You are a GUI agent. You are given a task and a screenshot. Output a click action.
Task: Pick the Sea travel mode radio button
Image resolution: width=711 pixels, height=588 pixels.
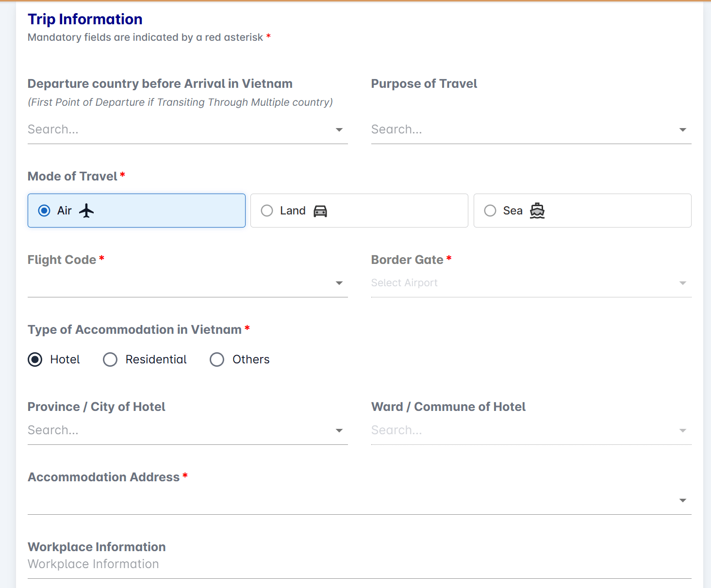click(490, 211)
